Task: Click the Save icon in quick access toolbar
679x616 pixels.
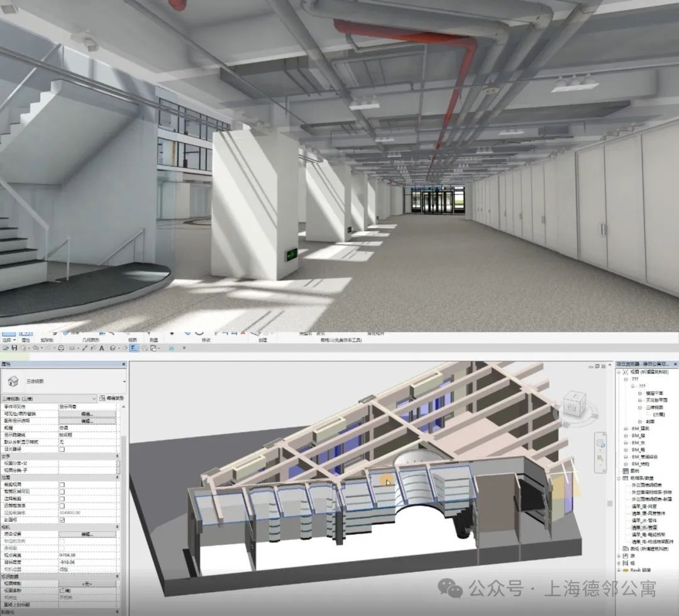Action: [x=14, y=348]
